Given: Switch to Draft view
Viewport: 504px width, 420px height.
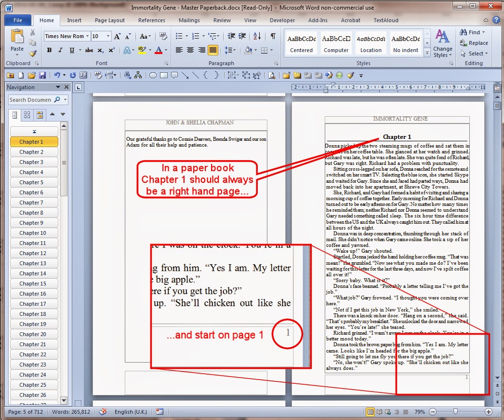Looking at the screenshot, I should pos(406,412).
